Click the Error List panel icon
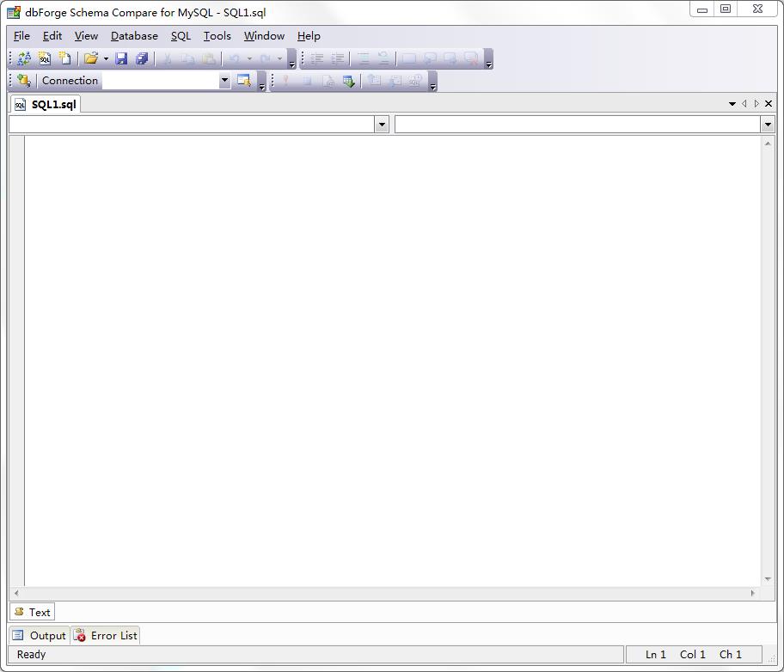 [x=79, y=635]
